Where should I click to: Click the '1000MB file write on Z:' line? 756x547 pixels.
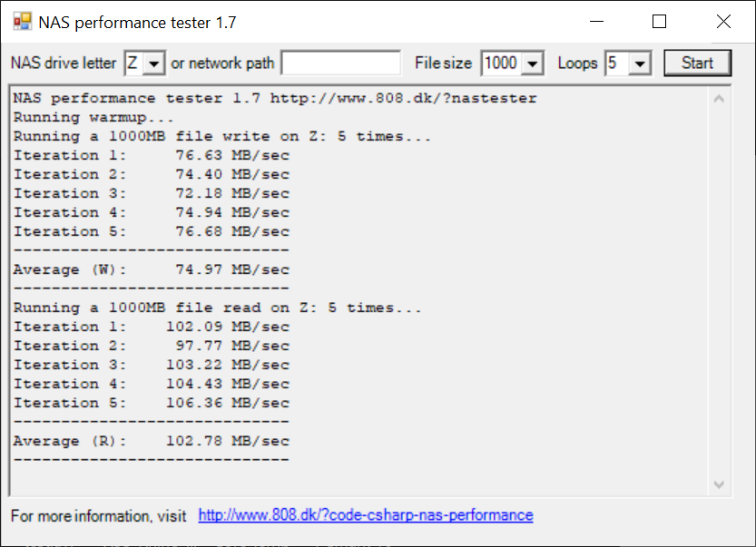coord(221,136)
